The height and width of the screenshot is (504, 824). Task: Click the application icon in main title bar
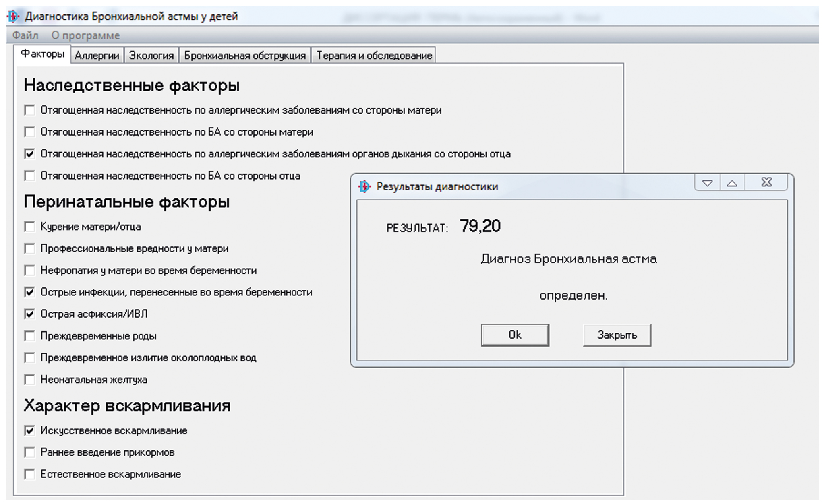tap(13, 17)
